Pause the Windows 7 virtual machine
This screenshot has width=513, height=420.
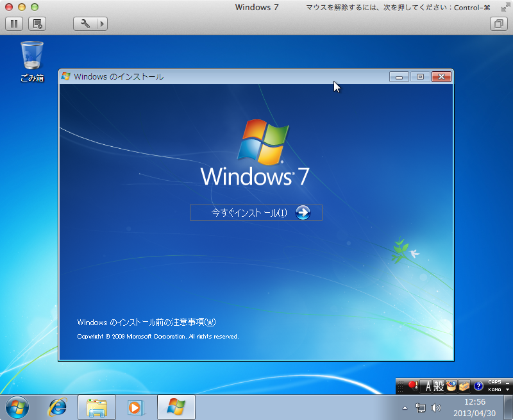pos(14,24)
